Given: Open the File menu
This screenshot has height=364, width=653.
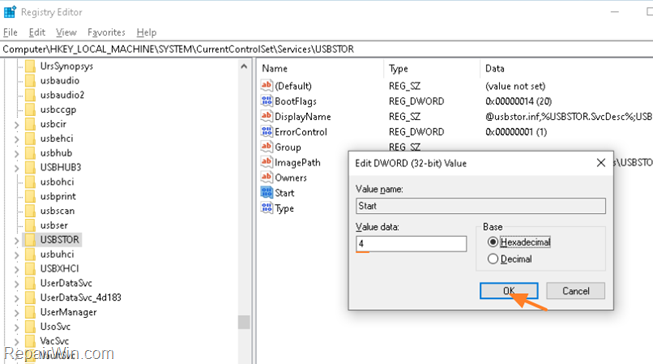Looking at the screenshot, I should (10, 32).
